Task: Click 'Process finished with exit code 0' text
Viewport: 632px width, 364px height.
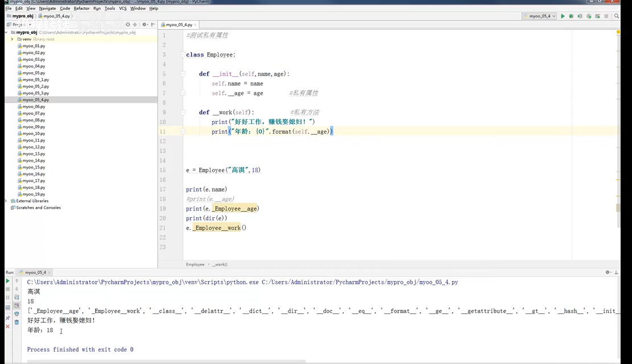Action: click(x=80, y=350)
